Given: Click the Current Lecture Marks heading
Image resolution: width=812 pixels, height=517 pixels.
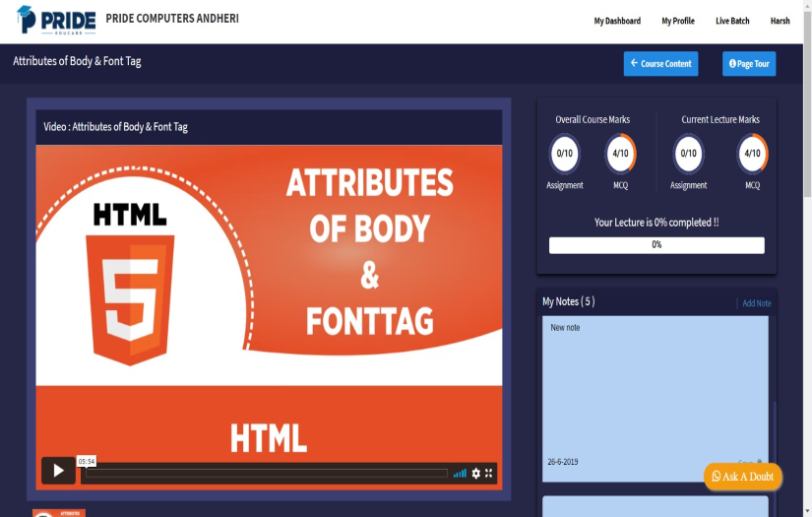Looking at the screenshot, I should click(x=720, y=120).
